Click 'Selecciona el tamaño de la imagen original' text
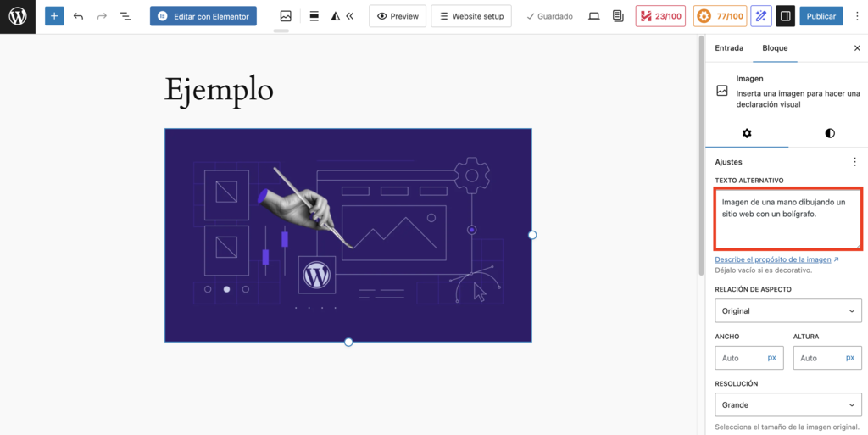868x435 pixels. point(786,427)
